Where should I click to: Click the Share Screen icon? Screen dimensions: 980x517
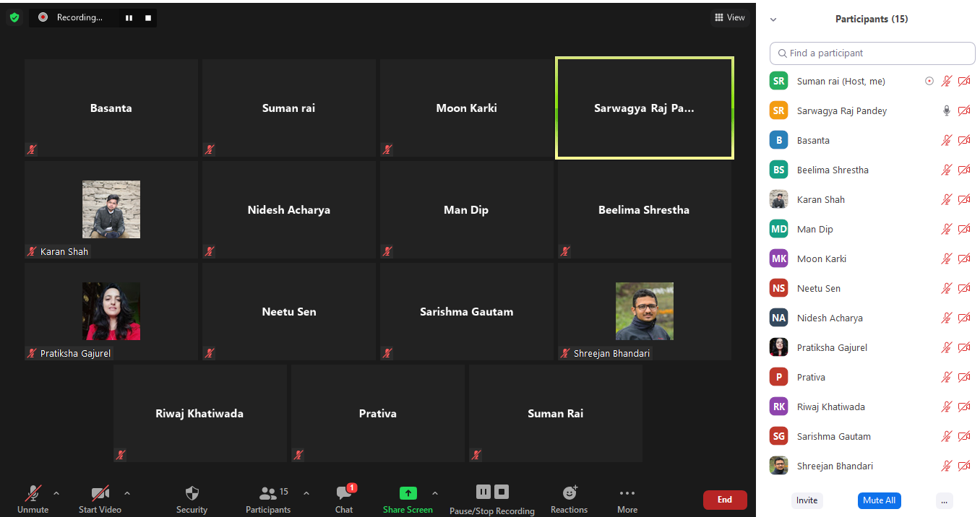click(x=408, y=494)
